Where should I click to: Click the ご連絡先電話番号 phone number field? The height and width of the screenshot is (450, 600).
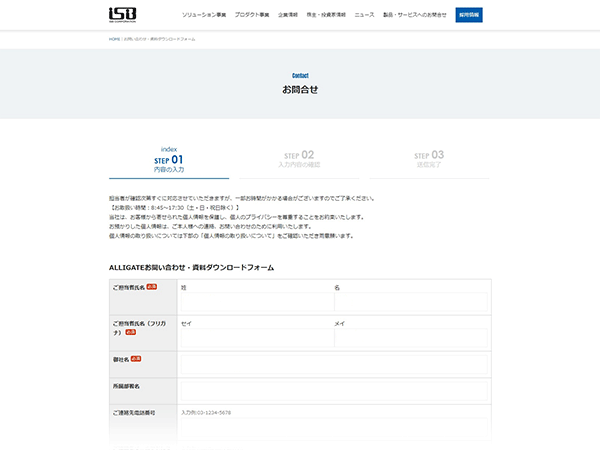[x=332, y=424]
